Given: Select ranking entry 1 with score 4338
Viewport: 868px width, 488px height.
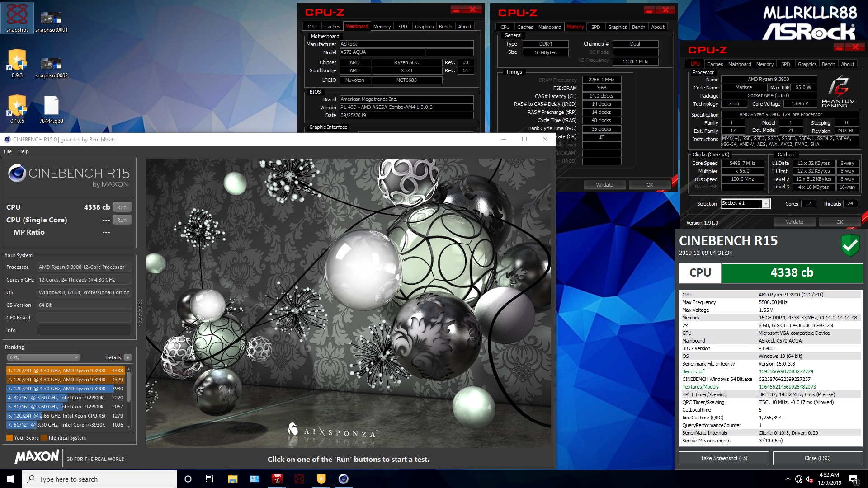Looking at the screenshot, I should click(66, 371).
